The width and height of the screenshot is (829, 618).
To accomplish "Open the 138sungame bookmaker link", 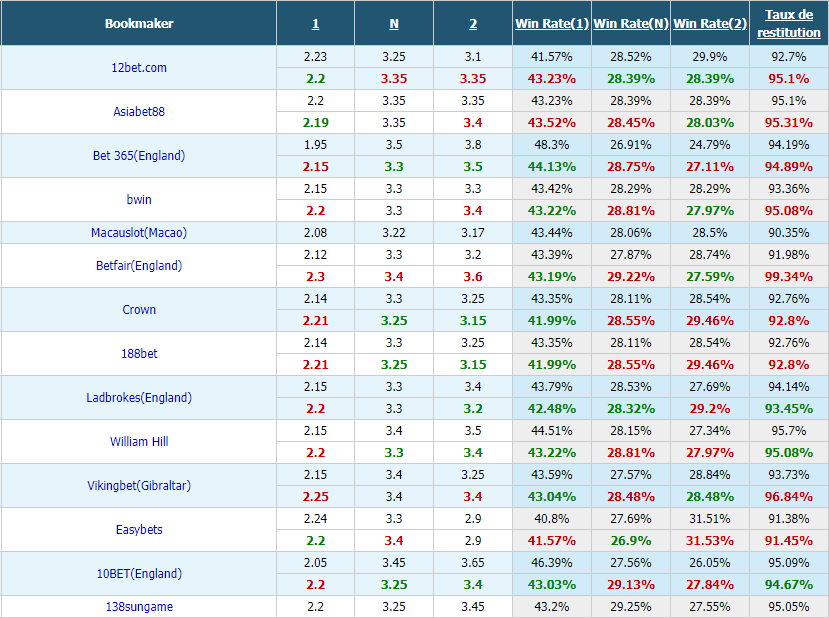I will coord(139,607).
